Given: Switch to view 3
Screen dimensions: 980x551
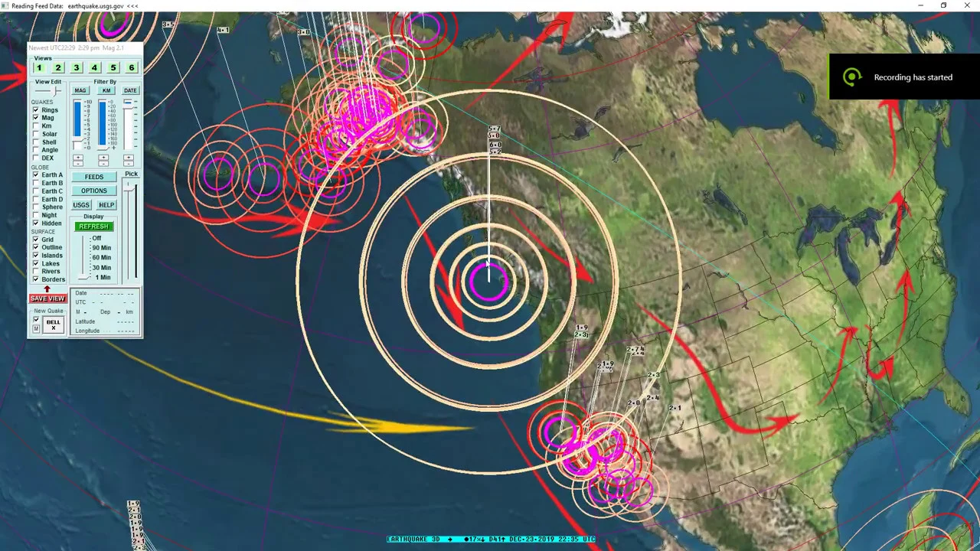Looking at the screenshot, I should click(76, 67).
